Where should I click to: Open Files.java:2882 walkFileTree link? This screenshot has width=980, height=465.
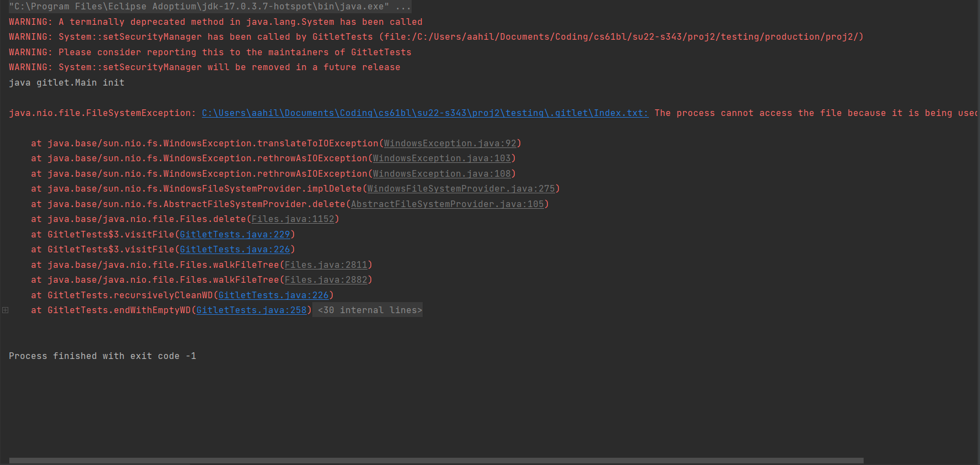(326, 280)
